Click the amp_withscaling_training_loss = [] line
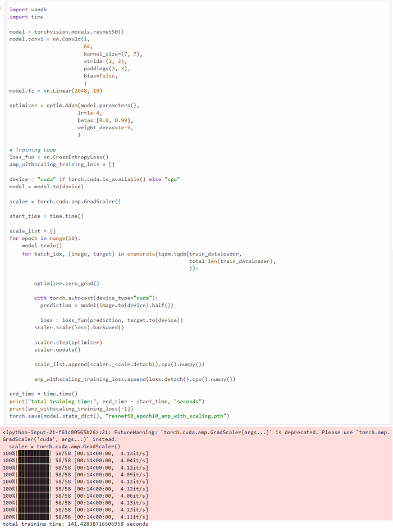 tap(62, 165)
